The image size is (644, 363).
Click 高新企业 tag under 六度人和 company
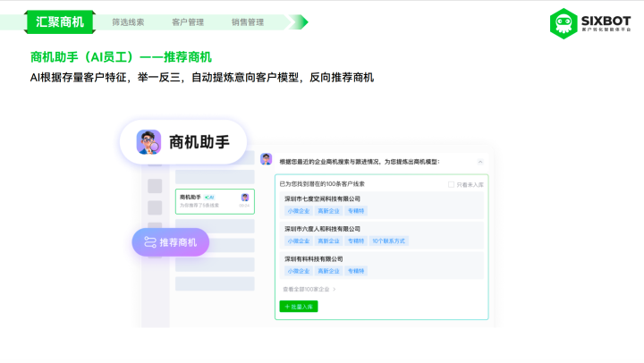[x=328, y=241]
